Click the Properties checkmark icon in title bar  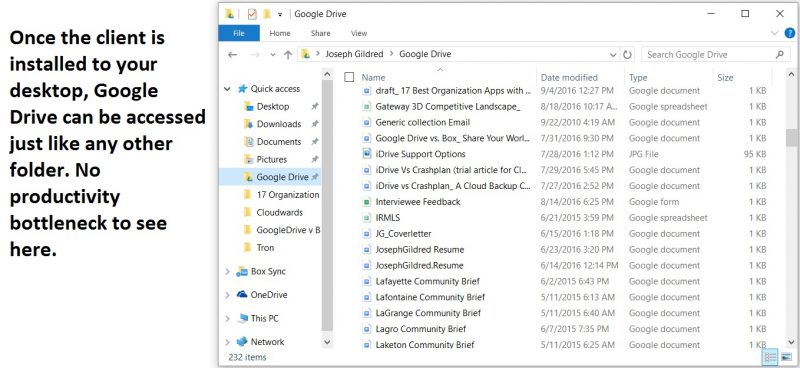[x=252, y=14]
